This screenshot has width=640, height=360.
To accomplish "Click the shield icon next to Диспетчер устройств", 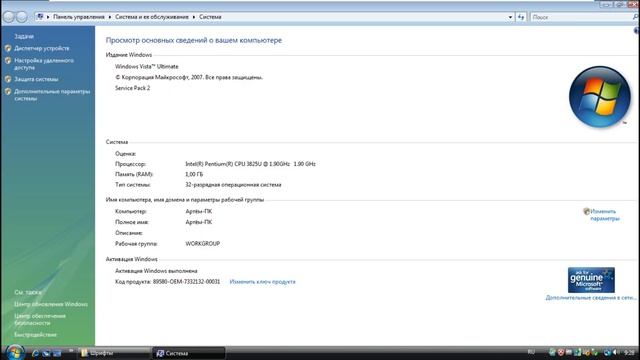I will click(x=8, y=48).
